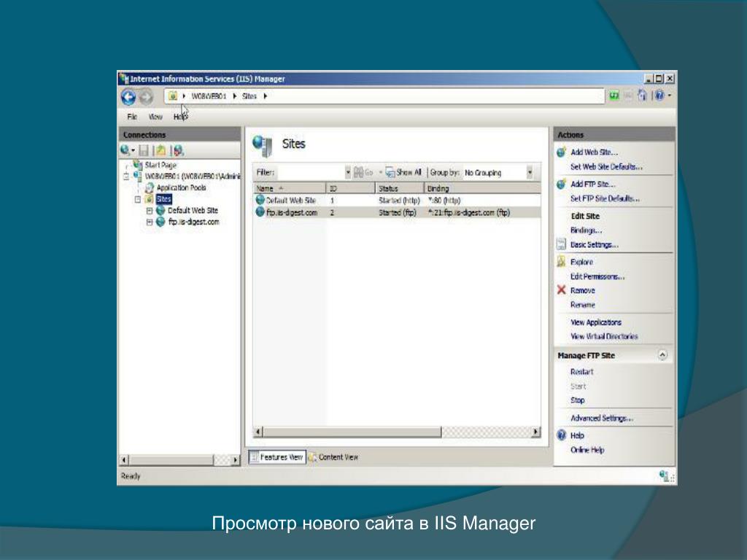This screenshot has width=747, height=560.
Task: Open the Filter dropdown arrow
Action: tap(348, 172)
